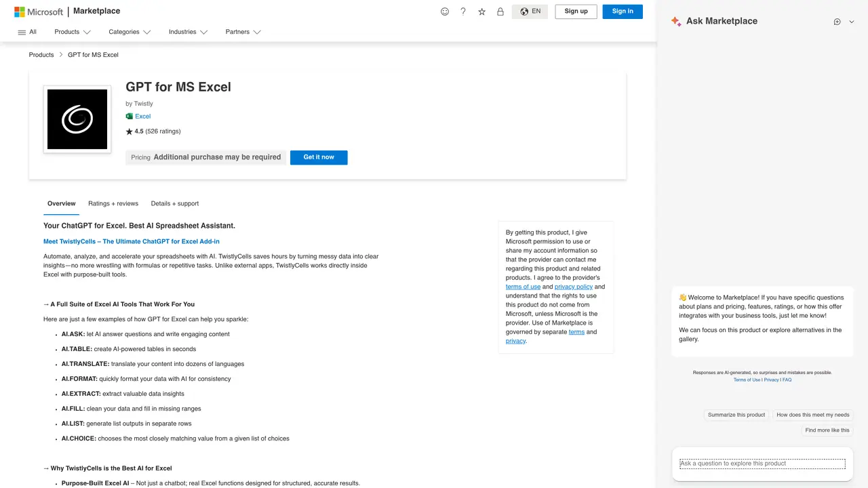
Task: Open chat FAQ link
Action: click(787, 380)
